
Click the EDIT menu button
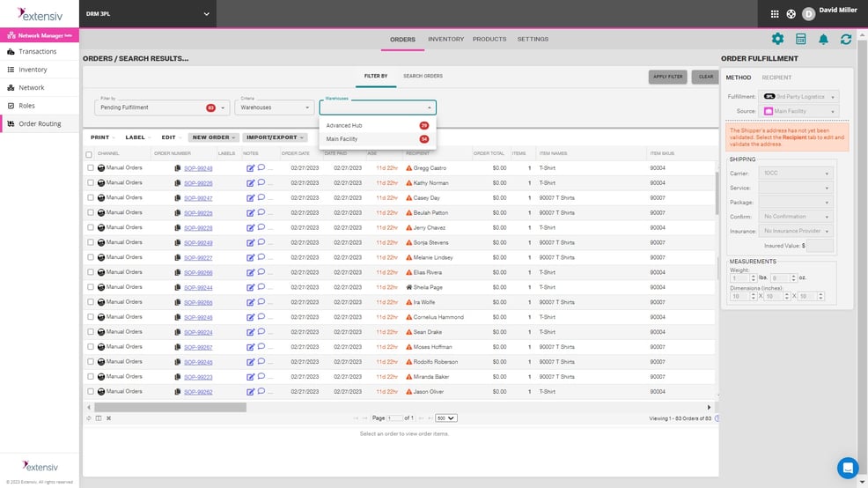click(172, 137)
